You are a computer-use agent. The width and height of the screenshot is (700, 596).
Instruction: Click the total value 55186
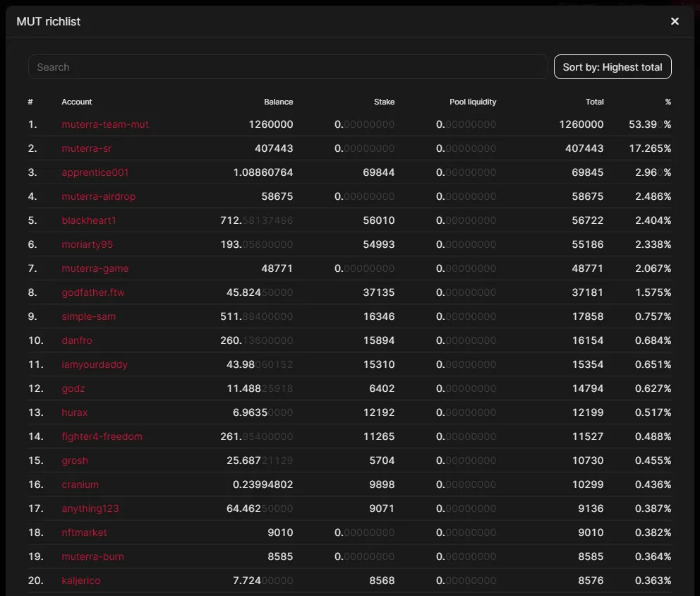tap(588, 244)
